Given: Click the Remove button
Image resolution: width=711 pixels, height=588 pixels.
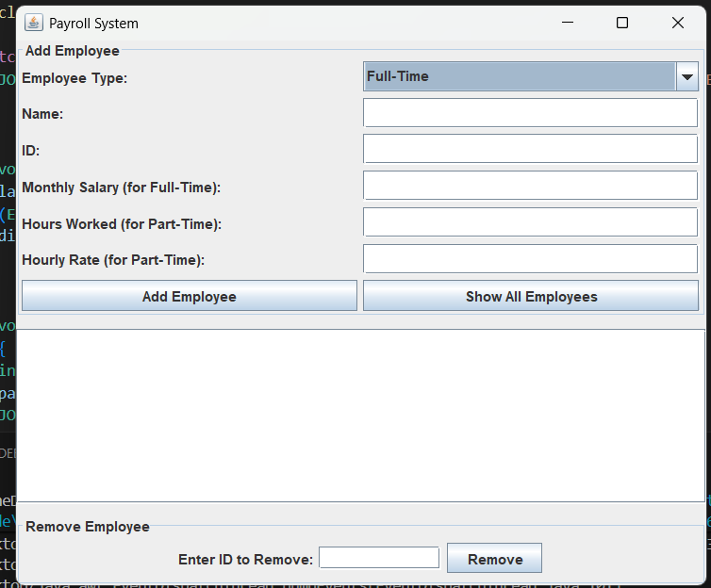Looking at the screenshot, I should point(494,558).
